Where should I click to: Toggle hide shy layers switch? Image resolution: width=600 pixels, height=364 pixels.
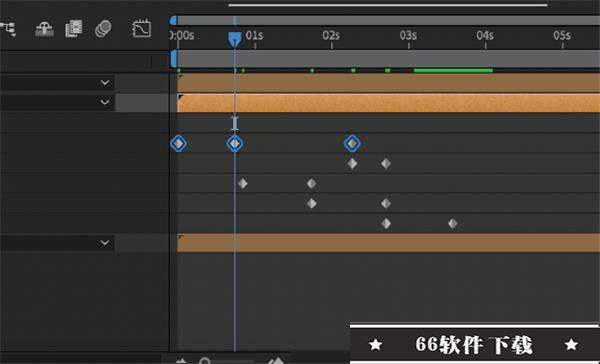coord(44,29)
